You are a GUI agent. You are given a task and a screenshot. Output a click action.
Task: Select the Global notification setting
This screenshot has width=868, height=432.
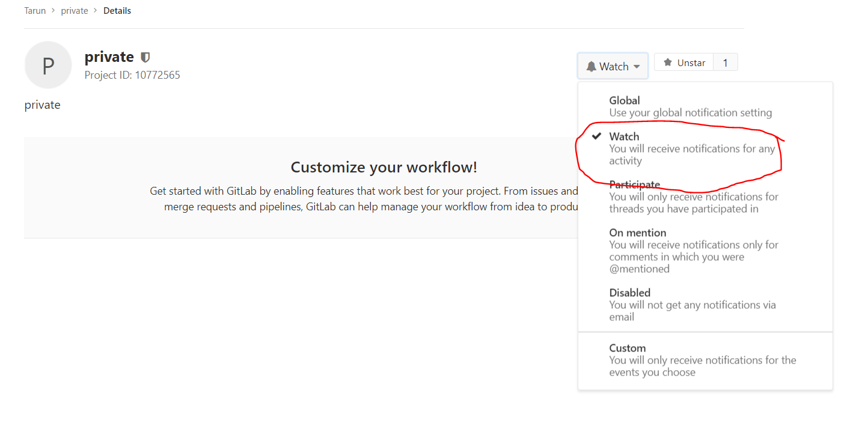(690, 106)
